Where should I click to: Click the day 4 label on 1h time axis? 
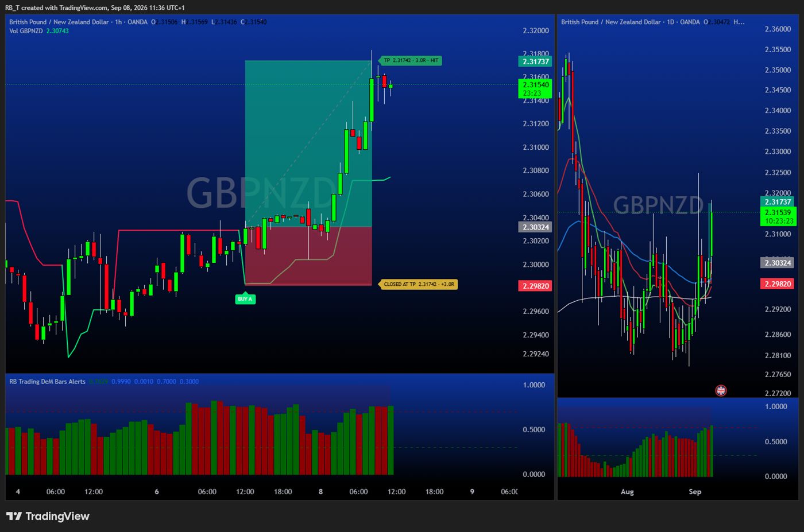18,492
